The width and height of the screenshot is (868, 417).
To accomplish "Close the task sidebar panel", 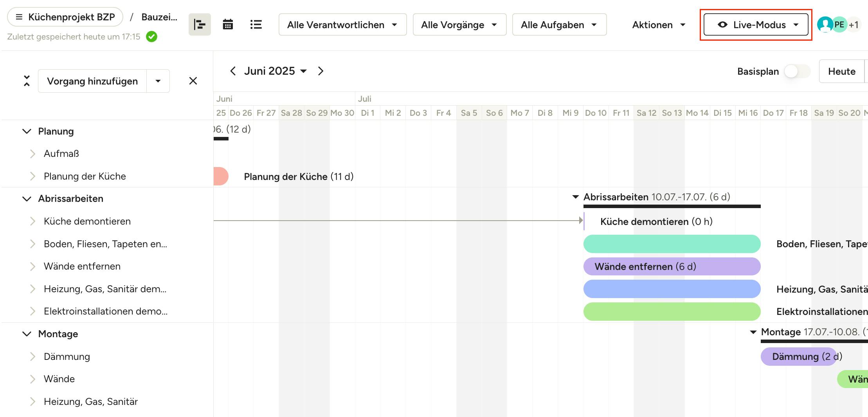I will pyautogui.click(x=193, y=81).
